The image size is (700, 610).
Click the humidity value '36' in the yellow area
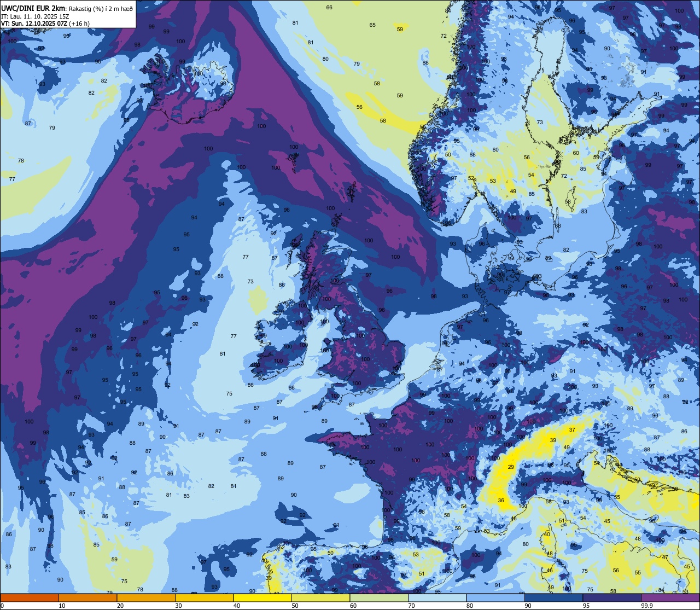[x=500, y=501]
